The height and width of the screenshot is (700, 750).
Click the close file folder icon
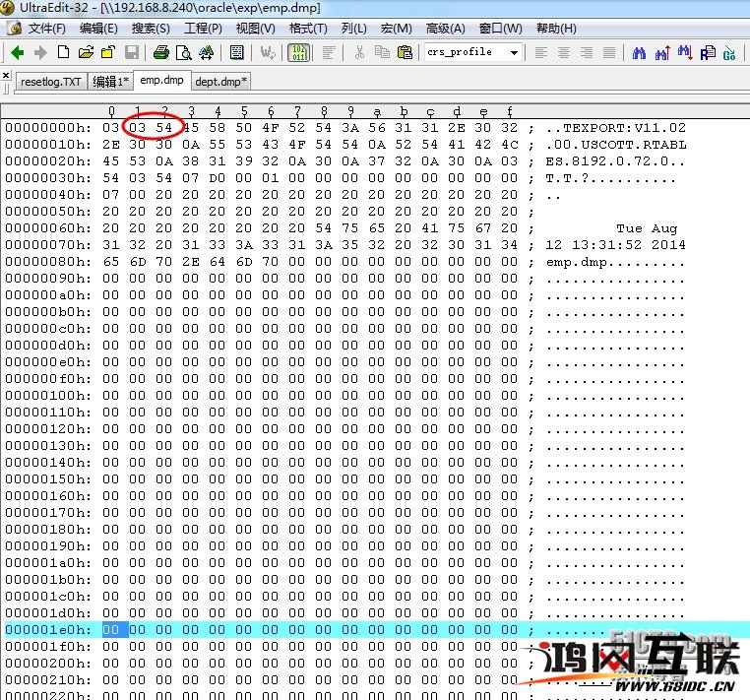[x=108, y=51]
